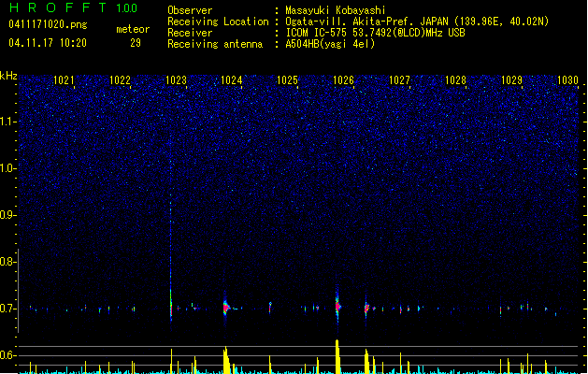The image size is (588, 374).
Task: Click the timestamp 04.11.17 10:20
Action: coord(48,43)
